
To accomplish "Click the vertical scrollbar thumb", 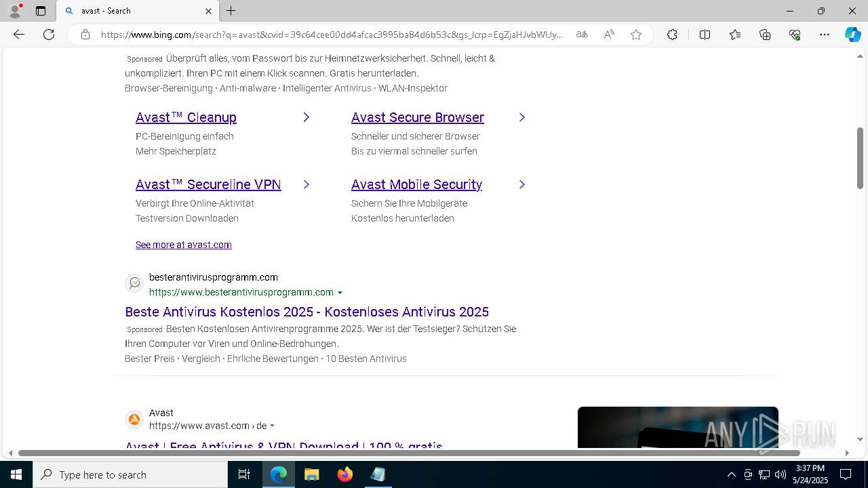I will click(x=860, y=158).
